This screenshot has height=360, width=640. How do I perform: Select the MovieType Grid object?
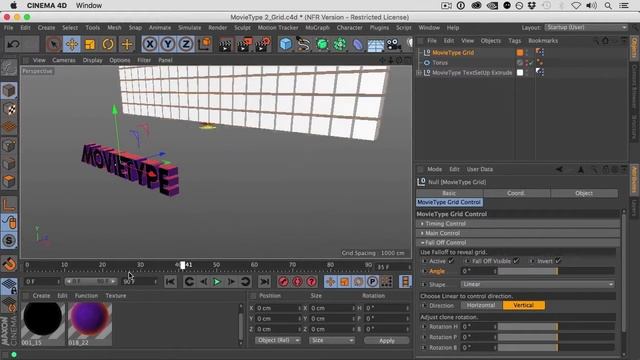tap(453, 53)
